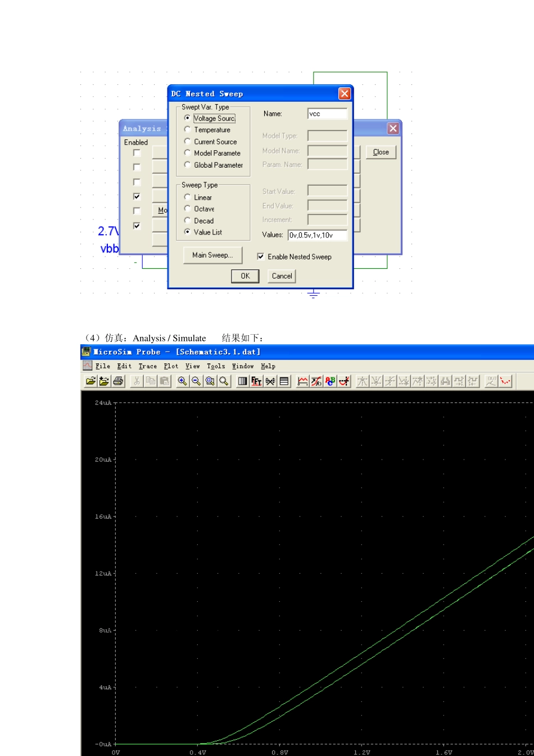Open the Plot menu
Screen dimensions: 534x756
pos(171,366)
